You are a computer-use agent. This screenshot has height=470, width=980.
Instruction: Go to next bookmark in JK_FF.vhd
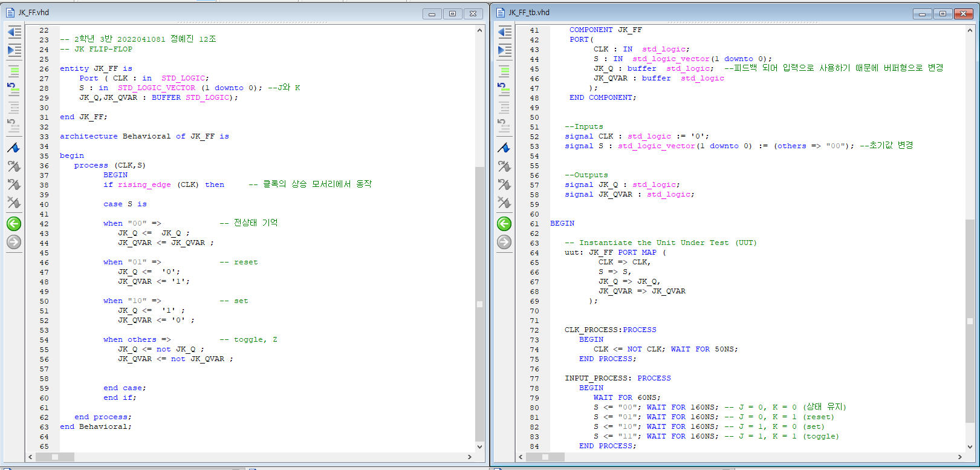[x=14, y=166]
